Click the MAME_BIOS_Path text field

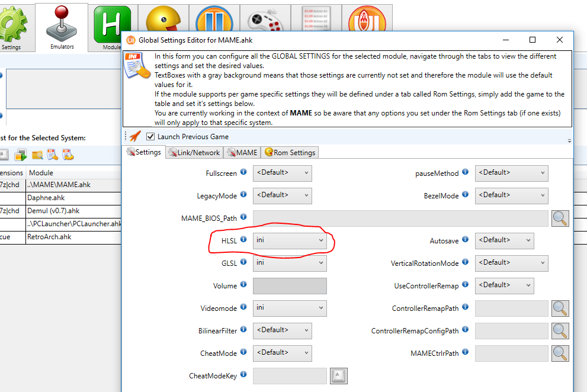point(400,219)
